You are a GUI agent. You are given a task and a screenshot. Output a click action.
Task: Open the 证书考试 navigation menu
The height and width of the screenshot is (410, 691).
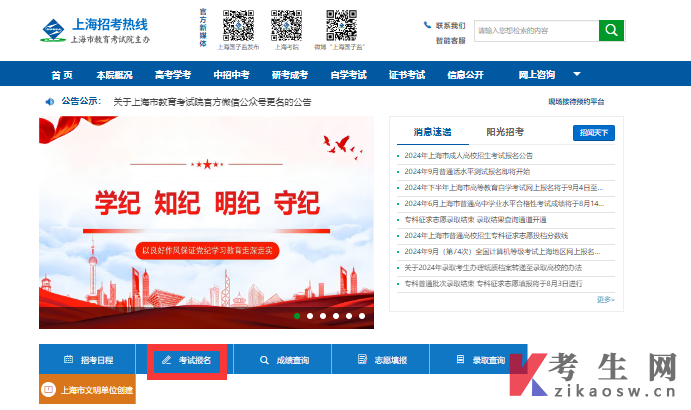[x=407, y=75]
